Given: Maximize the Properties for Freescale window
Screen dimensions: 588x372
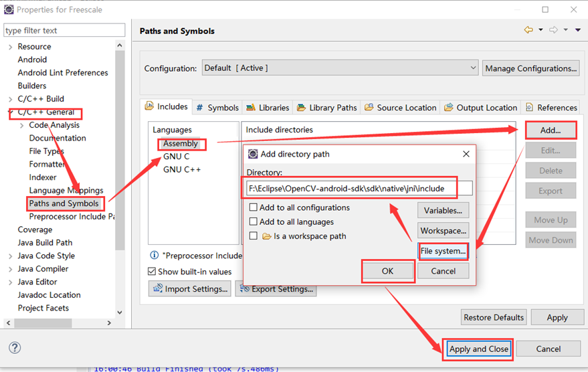Looking at the screenshot, I should pos(545,9).
